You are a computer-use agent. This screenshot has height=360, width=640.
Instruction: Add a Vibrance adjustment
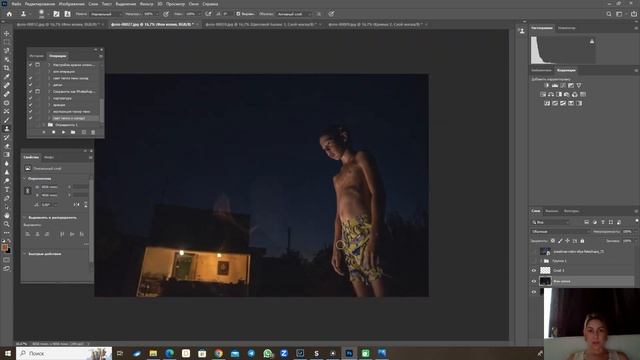click(x=579, y=85)
